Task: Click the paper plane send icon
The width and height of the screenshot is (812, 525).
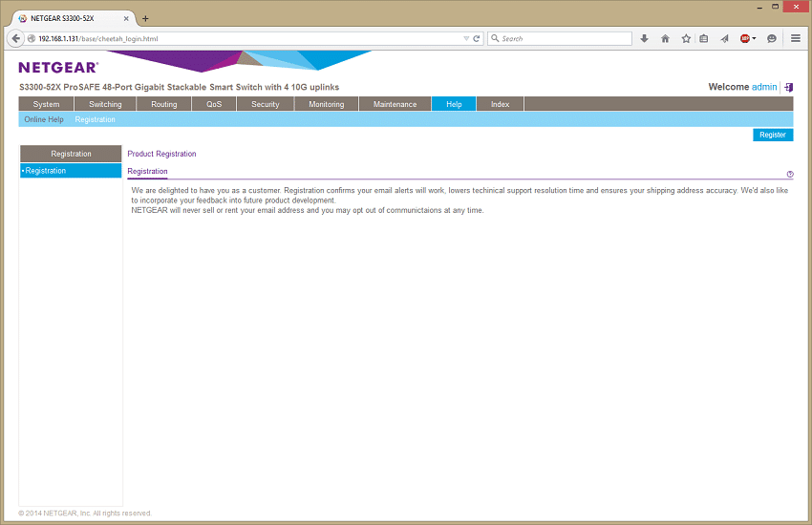Action: coord(724,39)
